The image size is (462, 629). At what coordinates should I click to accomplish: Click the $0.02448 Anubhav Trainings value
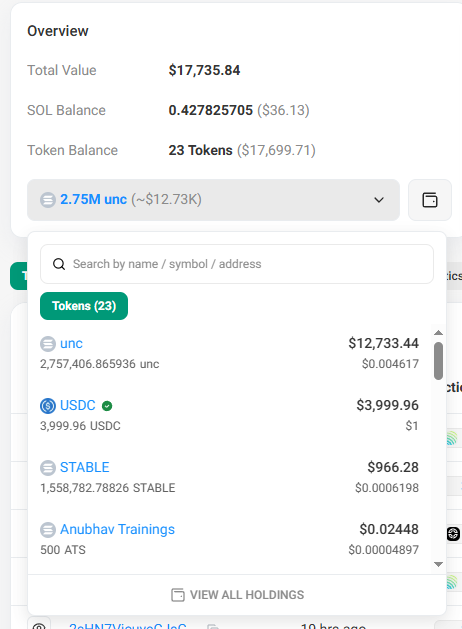pos(389,529)
